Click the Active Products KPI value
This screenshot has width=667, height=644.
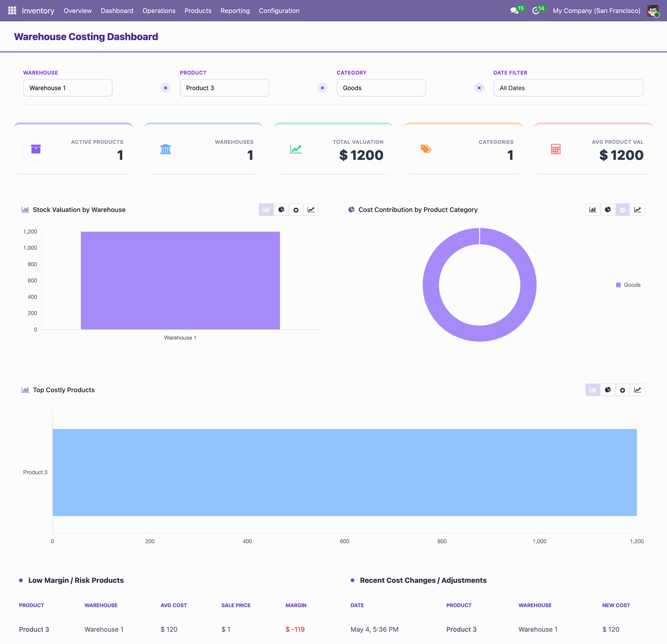pyautogui.click(x=120, y=155)
